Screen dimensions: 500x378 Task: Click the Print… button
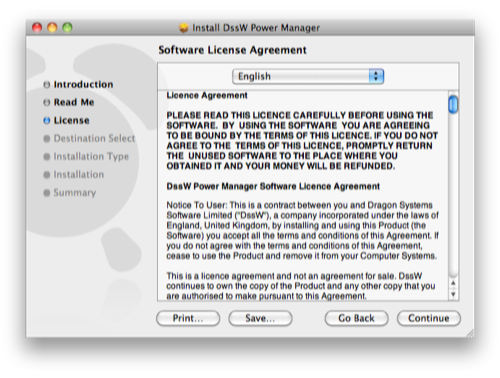188,318
